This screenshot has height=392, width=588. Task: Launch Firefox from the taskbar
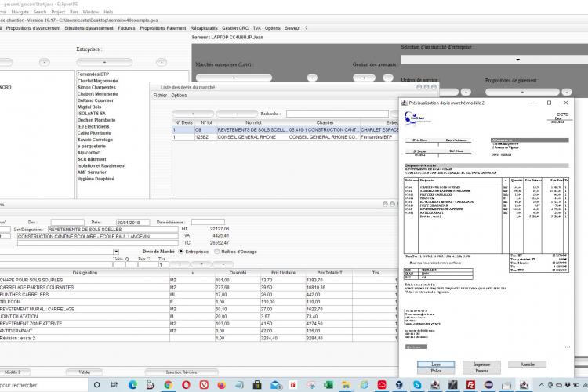(222, 384)
